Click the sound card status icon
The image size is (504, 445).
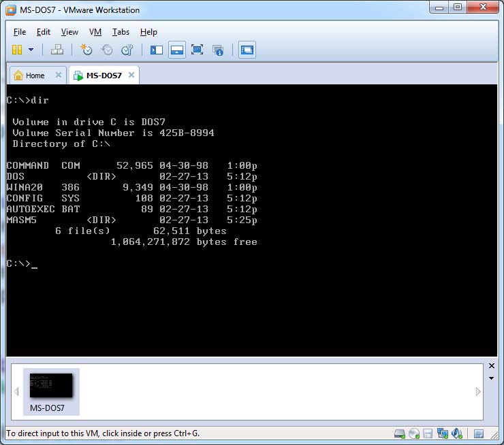[457, 433]
